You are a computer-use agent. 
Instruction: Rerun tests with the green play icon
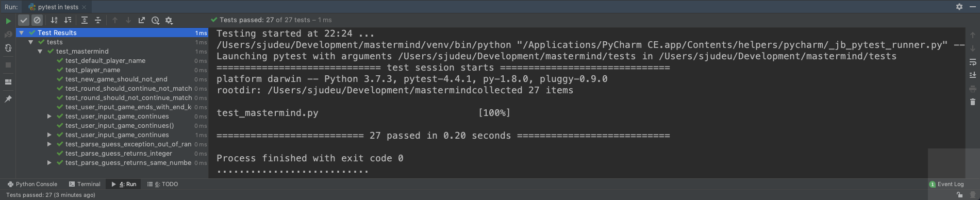8,21
